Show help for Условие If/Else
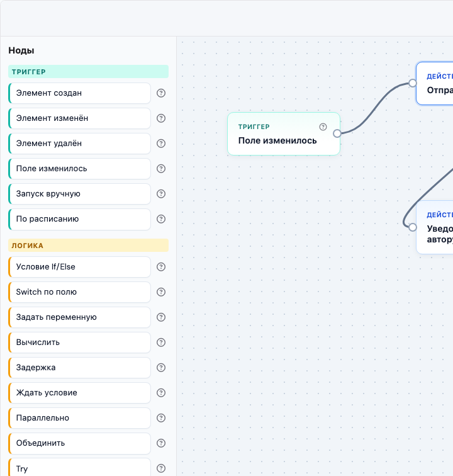The image size is (453, 476). 161,267
